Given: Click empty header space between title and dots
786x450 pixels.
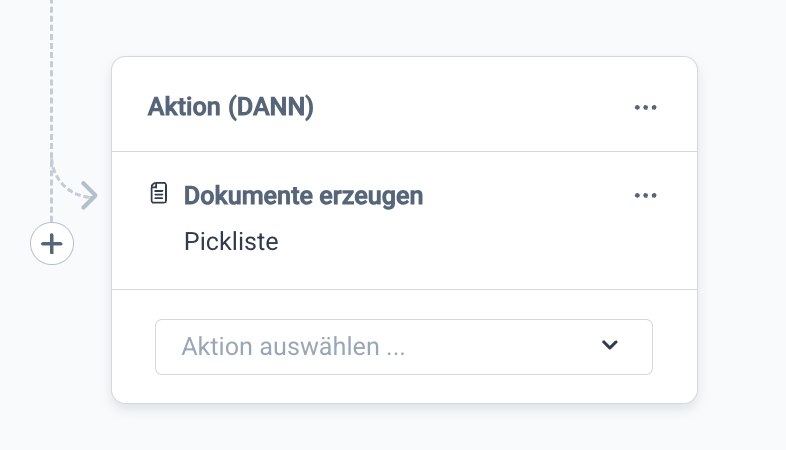Looking at the screenshot, I should tap(470, 107).
